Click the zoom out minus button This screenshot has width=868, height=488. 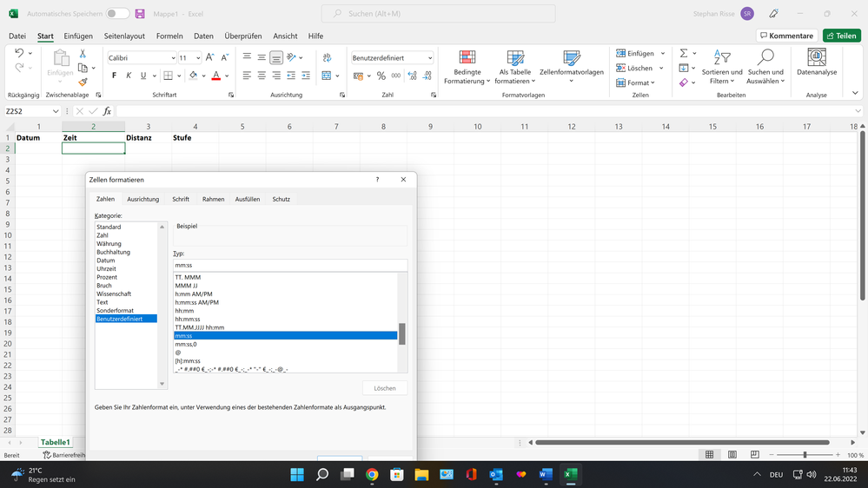click(x=772, y=455)
